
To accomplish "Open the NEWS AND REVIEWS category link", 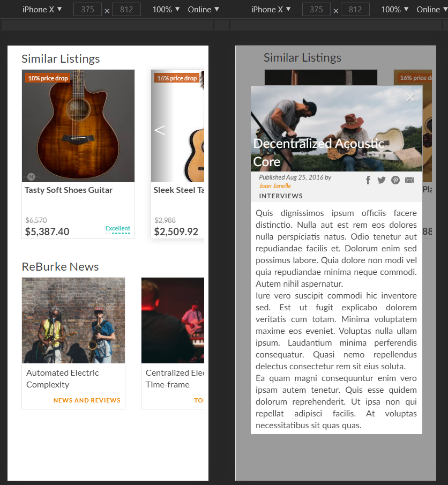I will 87,400.
